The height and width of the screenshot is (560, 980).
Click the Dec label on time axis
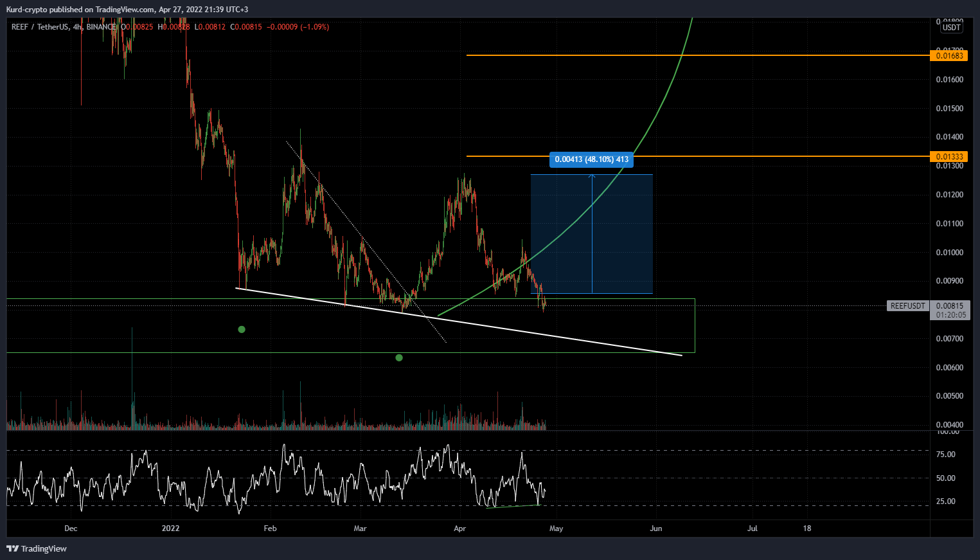pyautogui.click(x=71, y=528)
